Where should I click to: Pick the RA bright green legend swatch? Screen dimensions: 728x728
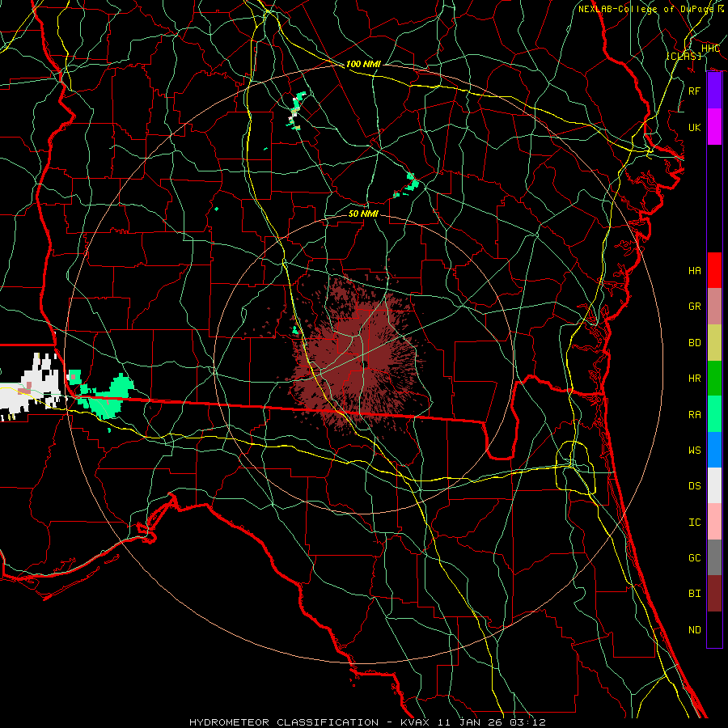[714, 414]
